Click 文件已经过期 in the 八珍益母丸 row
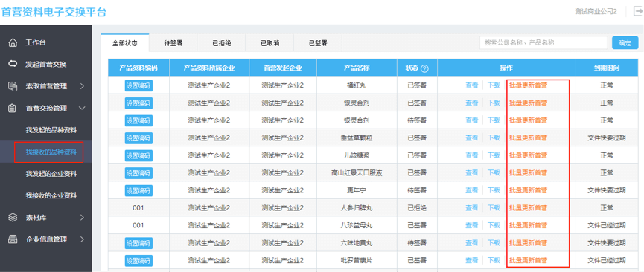Image resolution: width=644 pixels, height=272 pixels. pyautogui.click(x=607, y=225)
